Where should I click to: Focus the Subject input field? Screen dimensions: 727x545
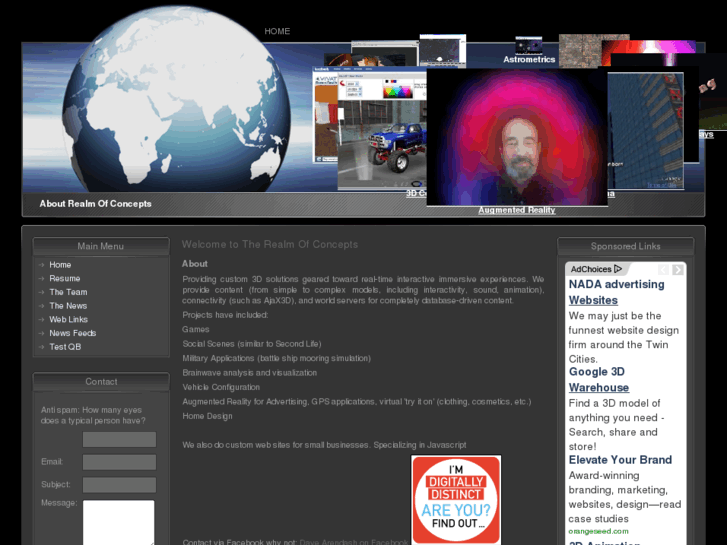coord(119,485)
